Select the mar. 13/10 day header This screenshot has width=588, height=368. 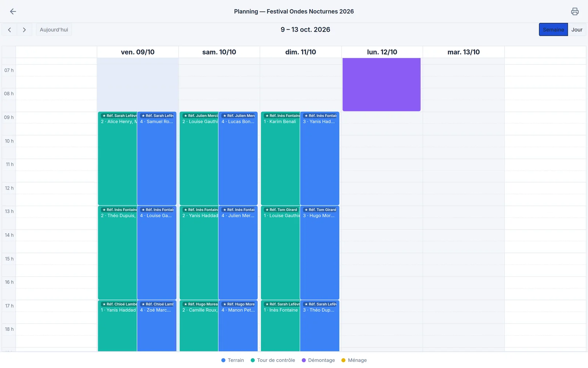(x=464, y=52)
